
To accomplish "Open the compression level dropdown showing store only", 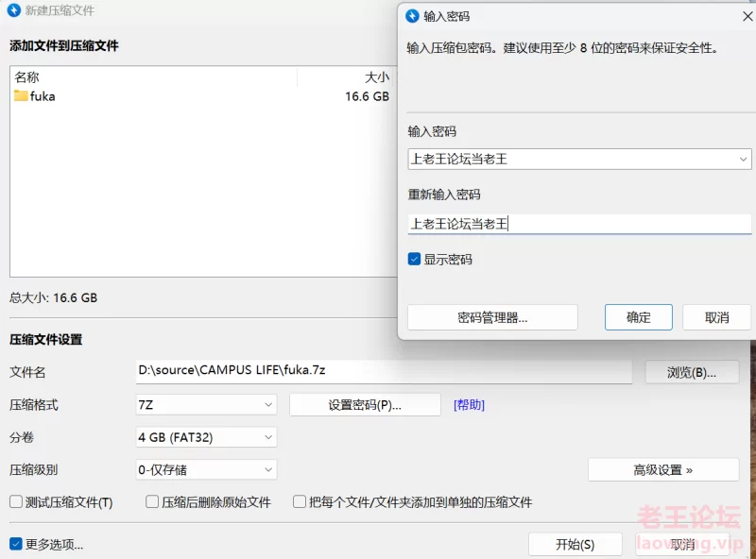I will [x=206, y=469].
